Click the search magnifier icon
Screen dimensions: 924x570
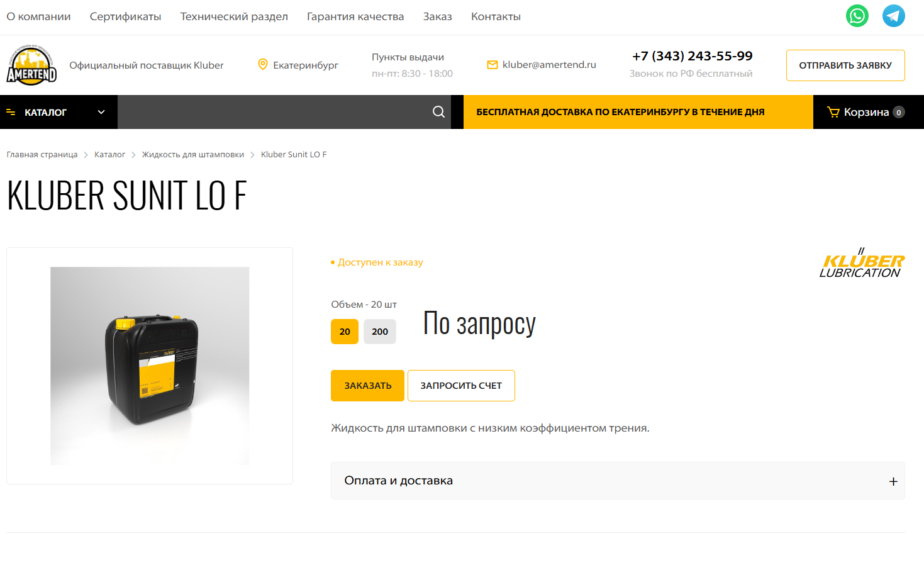(x=438, y=112)
